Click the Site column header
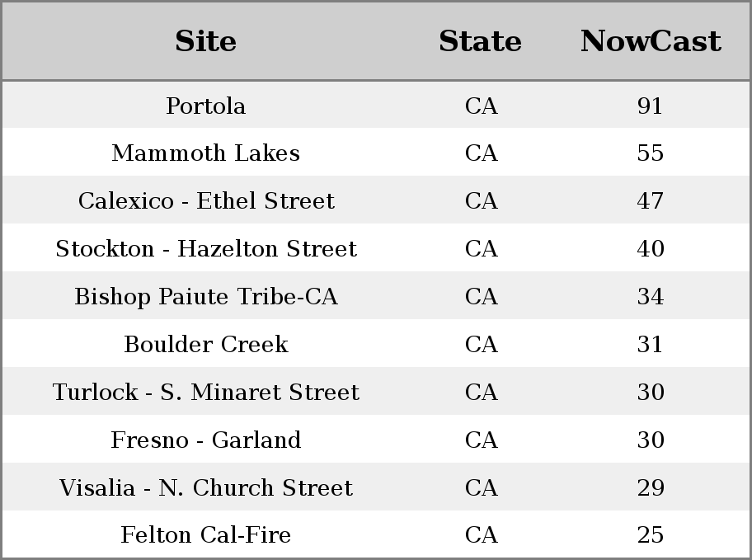This screenshot has width=752, height=560. (206, 41)
